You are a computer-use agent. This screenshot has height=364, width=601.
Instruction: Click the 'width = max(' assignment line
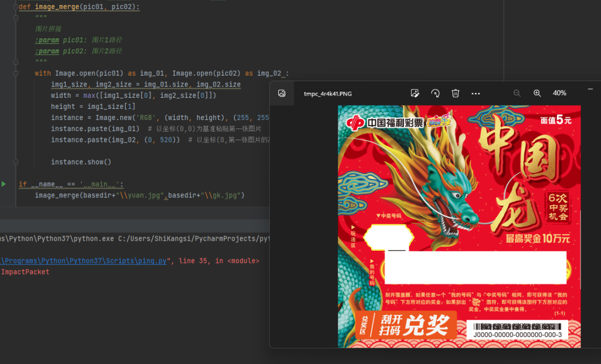(x=134, y=95)
